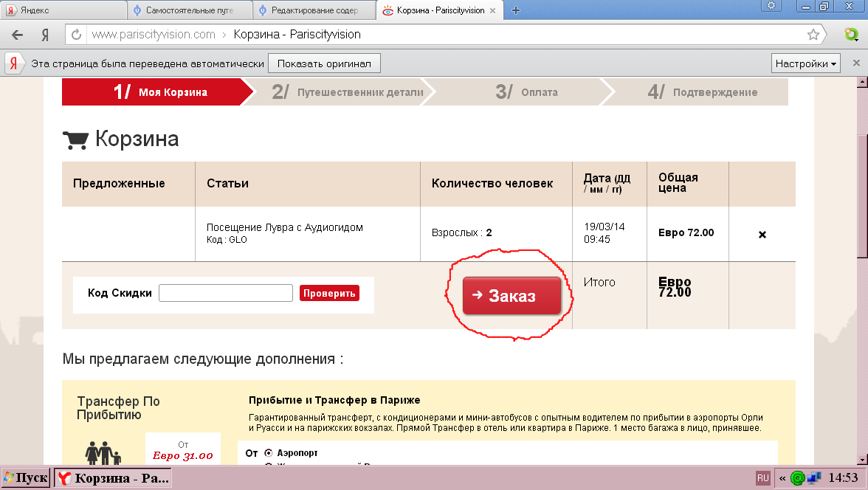The height and width of the screenshot is (490, 868).
Task: Click into the Код Скидки input field
Action: pyautogui.click(x=226, y=293)
